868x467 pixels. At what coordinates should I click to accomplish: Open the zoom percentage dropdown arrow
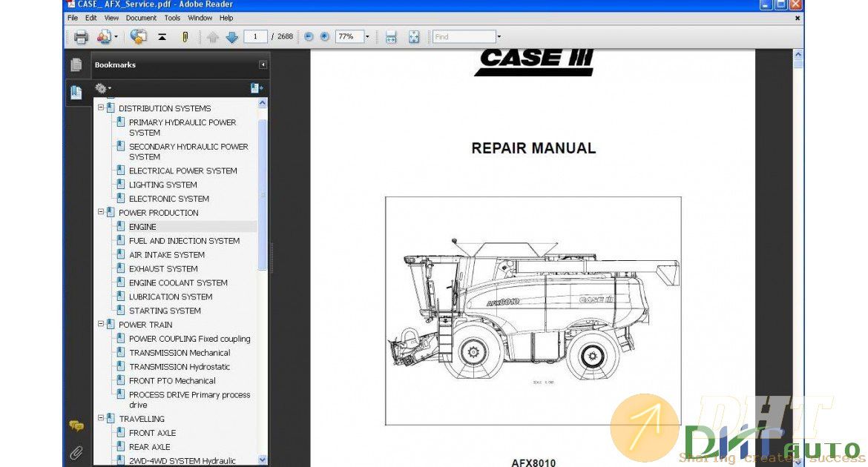point(367,36)
